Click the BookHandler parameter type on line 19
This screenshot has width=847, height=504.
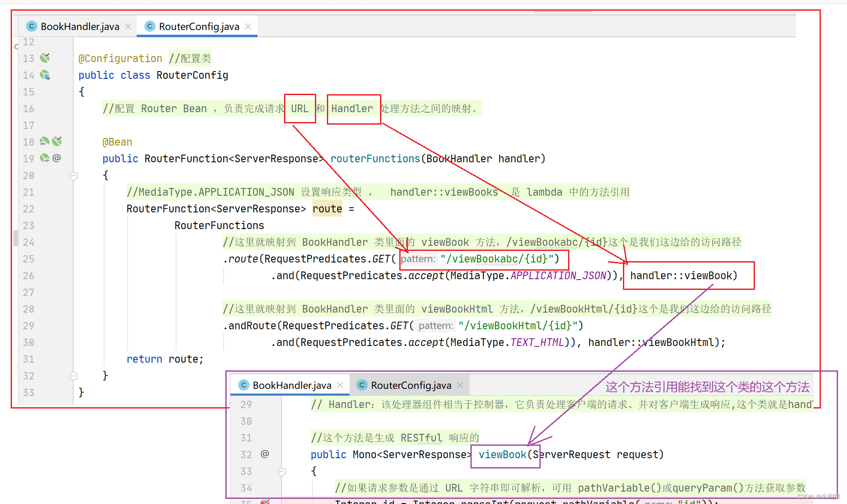pyautogui.click(x=459, y=159)
